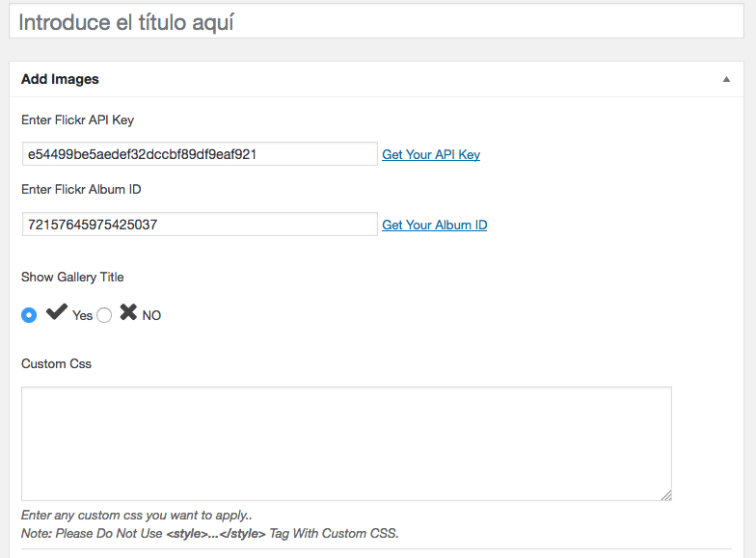Click the checkmark icon beside Yes
This screenshot has width=756, height=558.
(56, 312)
